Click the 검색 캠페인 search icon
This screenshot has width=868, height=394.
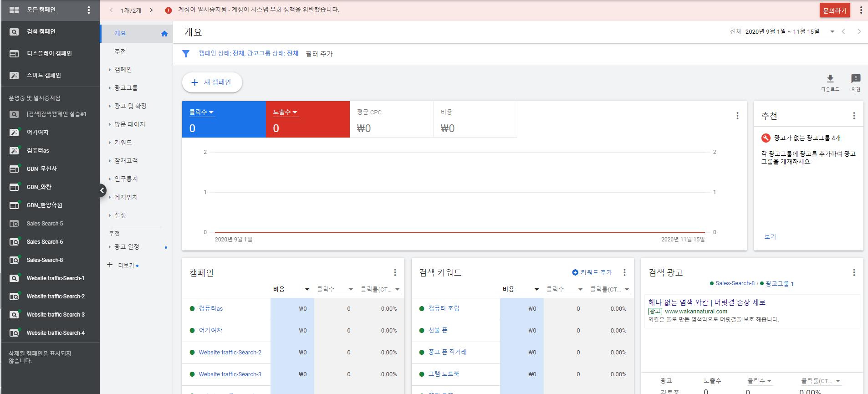[14, 32]
